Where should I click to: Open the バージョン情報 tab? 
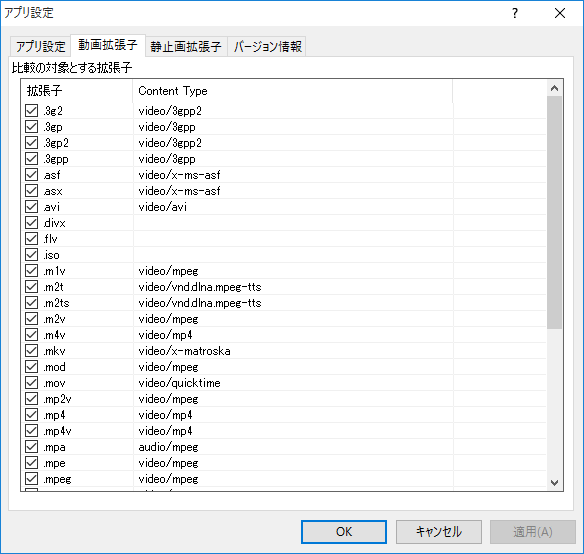point(267,47)
